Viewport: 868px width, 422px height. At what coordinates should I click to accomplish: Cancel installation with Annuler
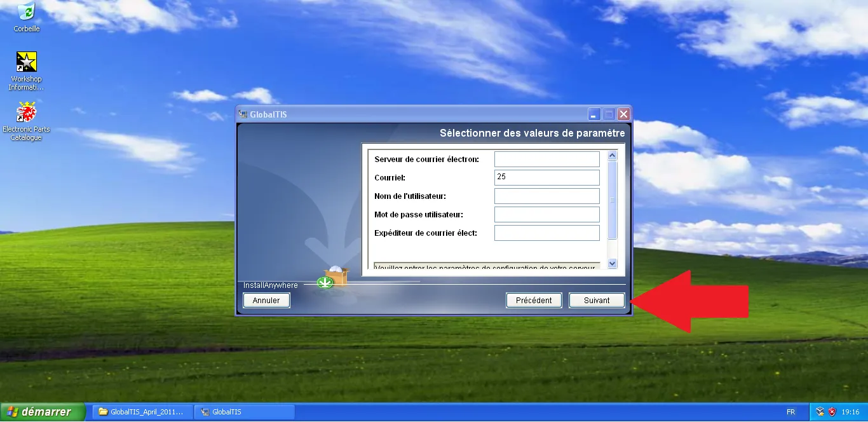click(x=266, y=300)
